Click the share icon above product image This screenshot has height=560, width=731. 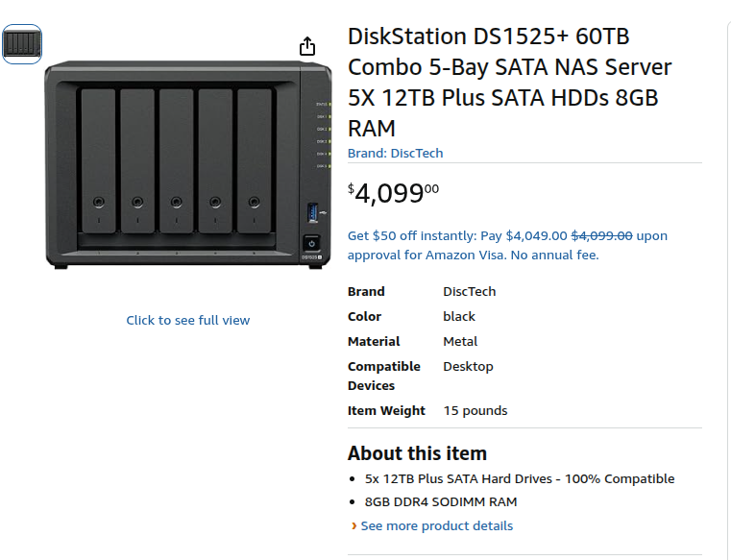(307, 46)
